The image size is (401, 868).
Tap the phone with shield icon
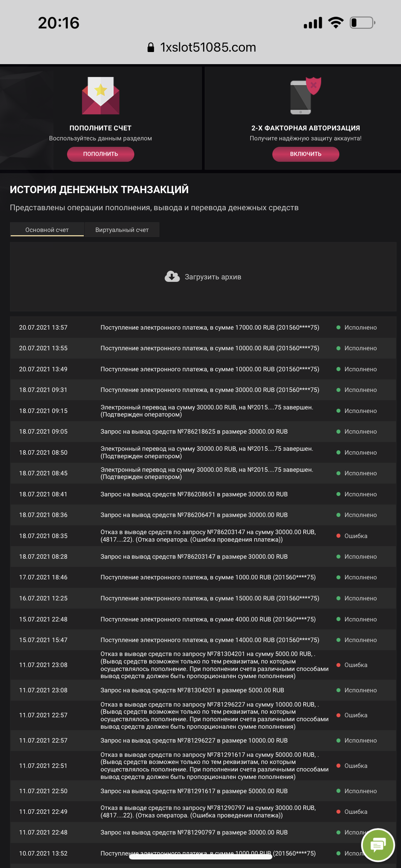coord(305,96)
